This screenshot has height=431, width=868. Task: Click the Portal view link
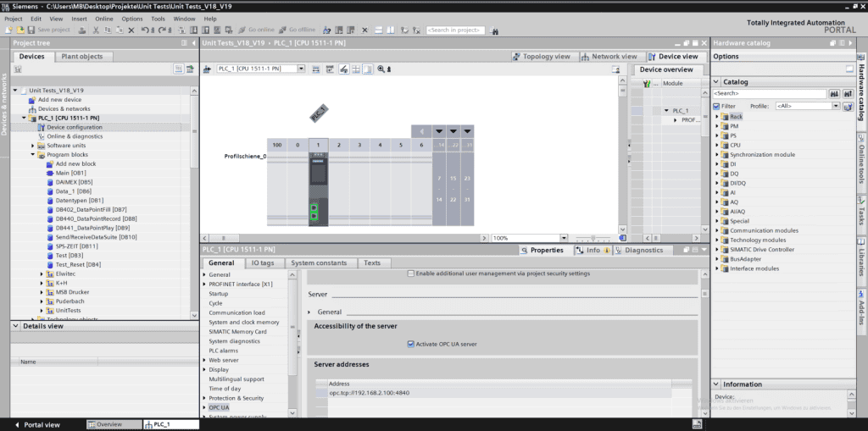36,425
